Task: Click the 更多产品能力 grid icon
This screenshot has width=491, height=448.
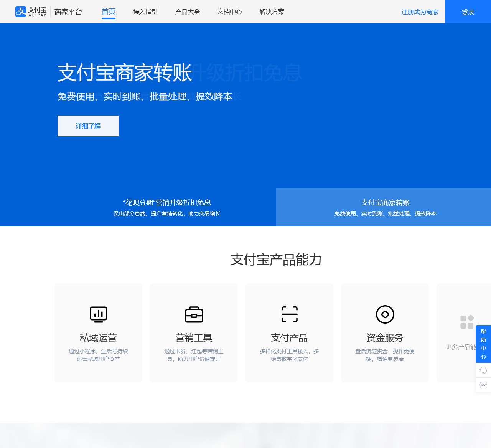Action: point(467,322)
